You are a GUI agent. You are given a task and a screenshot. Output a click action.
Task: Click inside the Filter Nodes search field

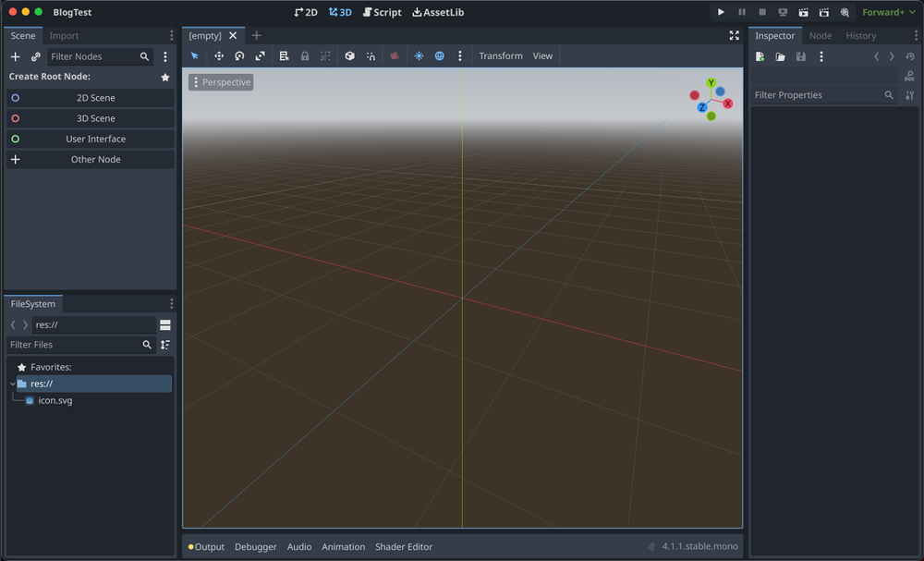point(100,56)
